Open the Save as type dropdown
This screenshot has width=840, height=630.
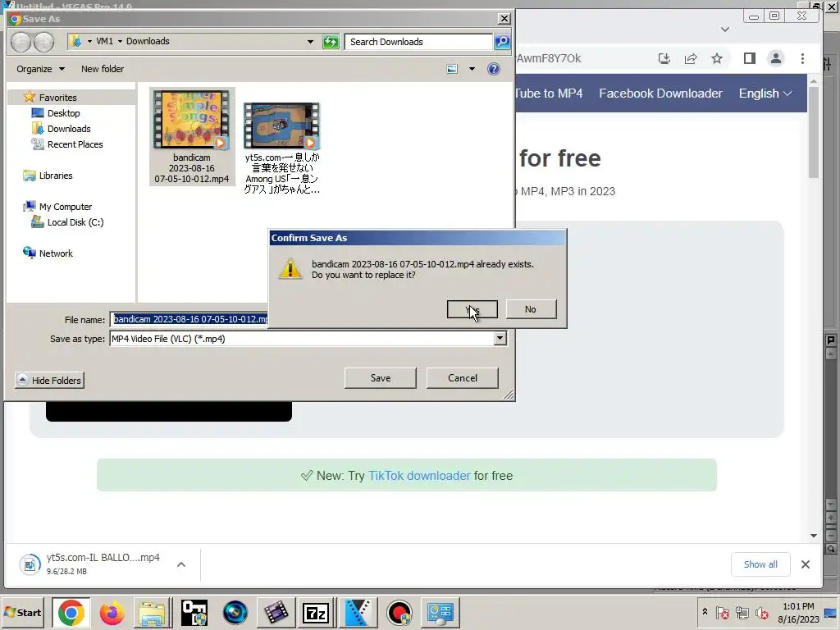click(x=500, y=339)
